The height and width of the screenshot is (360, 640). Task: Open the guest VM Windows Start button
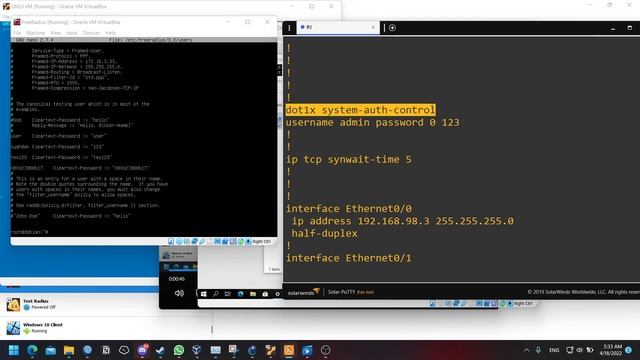click(203, 294)
